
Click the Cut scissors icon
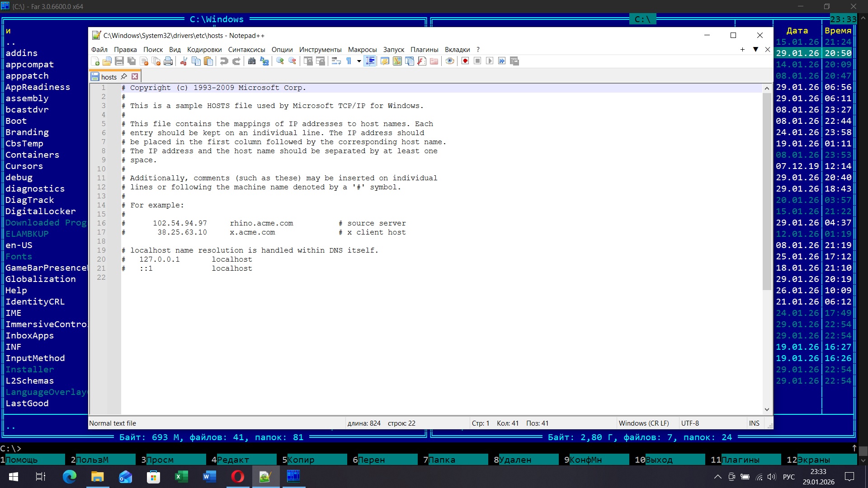(x=184, y=61)
